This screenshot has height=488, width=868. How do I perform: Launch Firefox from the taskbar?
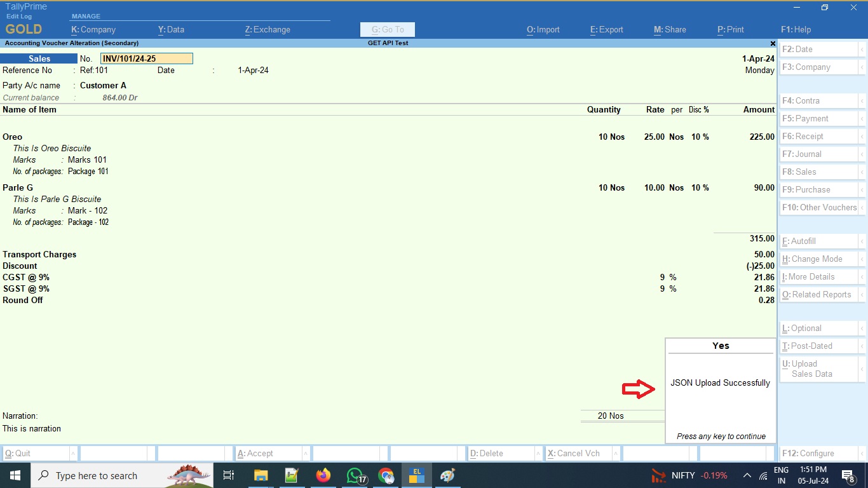tap(323, 475)
